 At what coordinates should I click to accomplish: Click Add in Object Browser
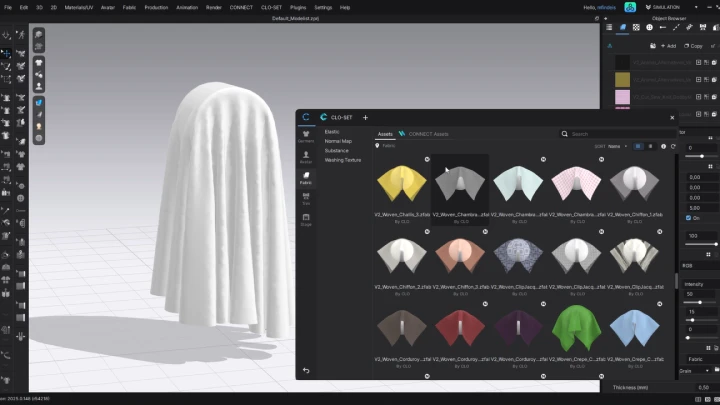(x=668, y=46)
